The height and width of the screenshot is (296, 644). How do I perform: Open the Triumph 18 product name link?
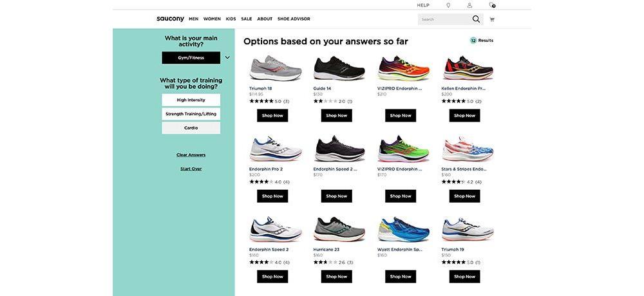click(x=260, y=88)
